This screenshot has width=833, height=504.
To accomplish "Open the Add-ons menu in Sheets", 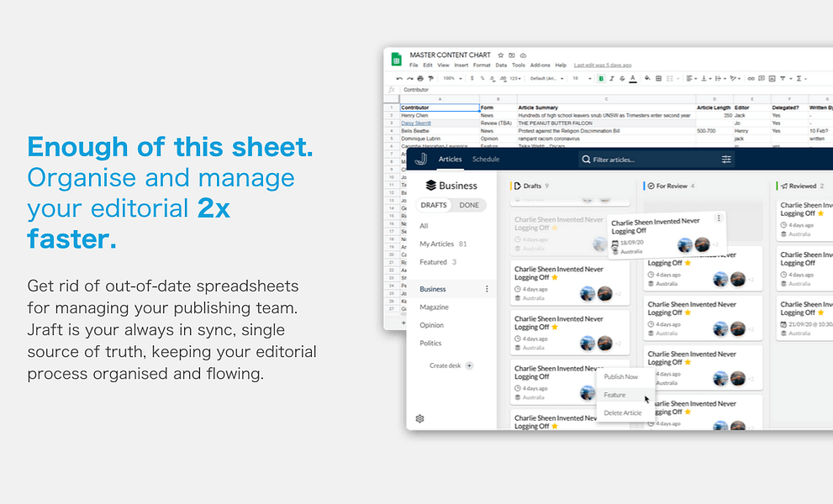I will (x=540, y=66).
